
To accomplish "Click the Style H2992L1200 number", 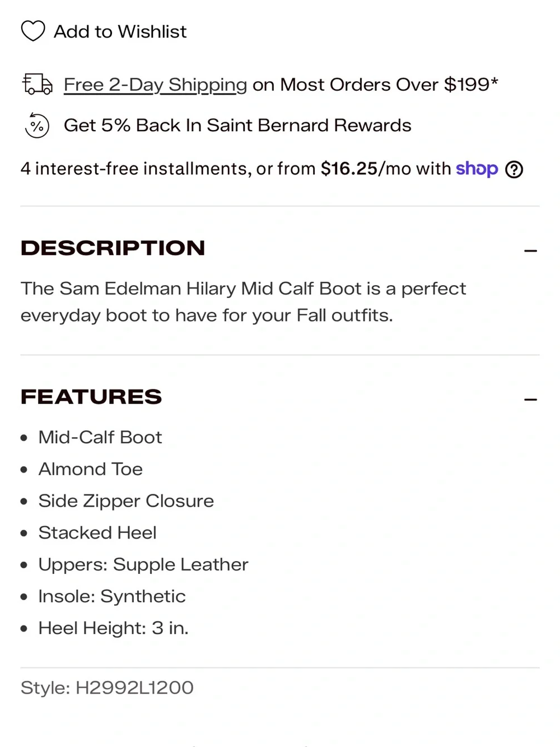I will point(134,688).
